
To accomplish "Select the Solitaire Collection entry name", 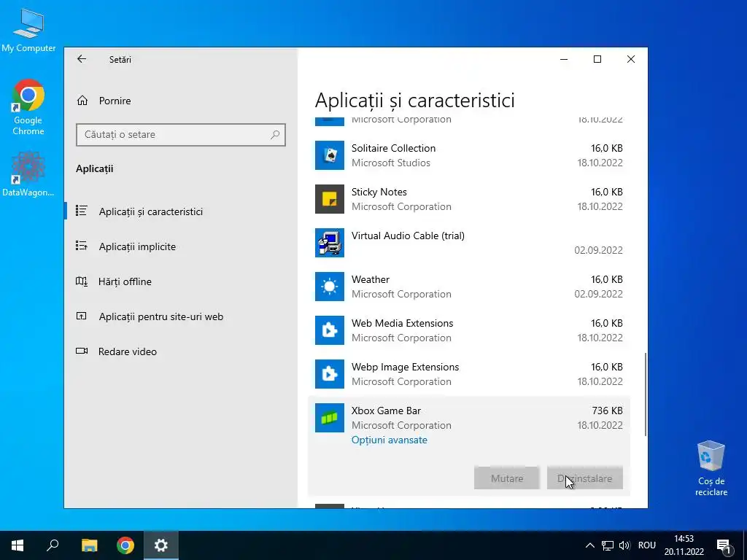I will (393, 148).
